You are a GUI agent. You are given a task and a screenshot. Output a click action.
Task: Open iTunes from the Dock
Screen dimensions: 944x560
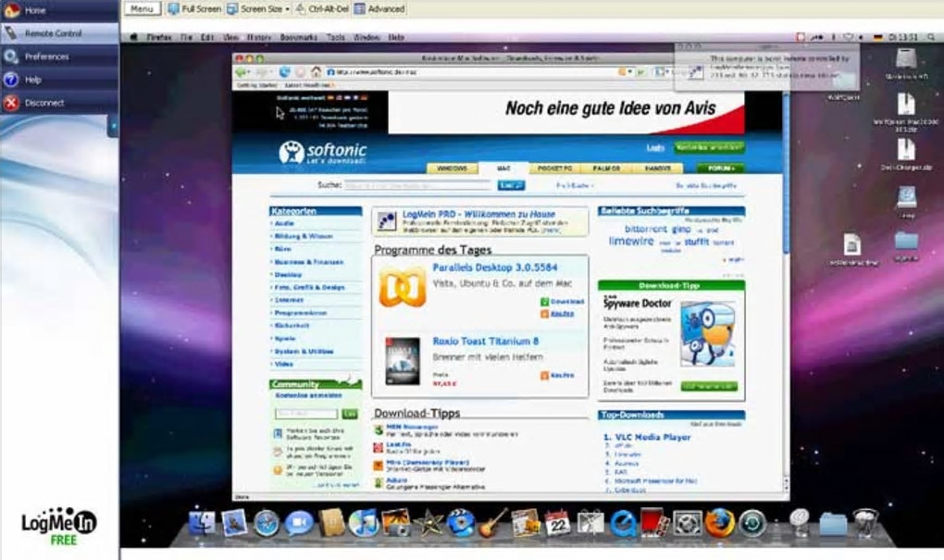coord(364,523)
